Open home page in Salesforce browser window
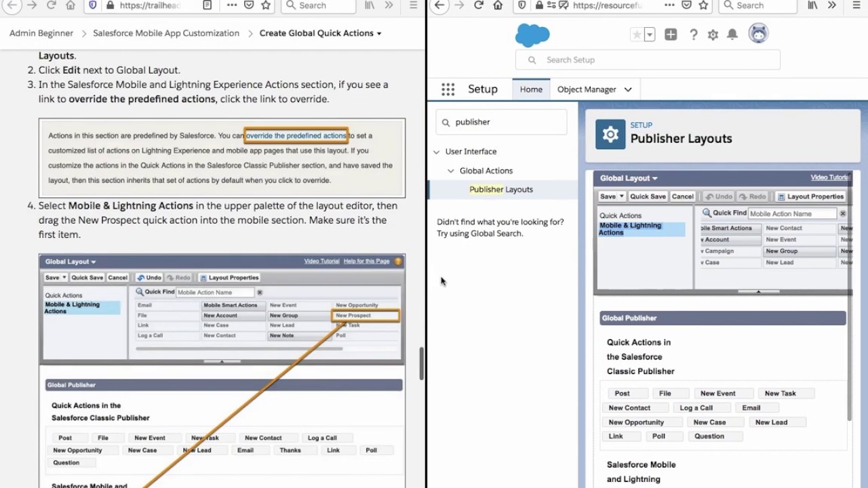This screenshot has width=868, height=488. [498, 5]
